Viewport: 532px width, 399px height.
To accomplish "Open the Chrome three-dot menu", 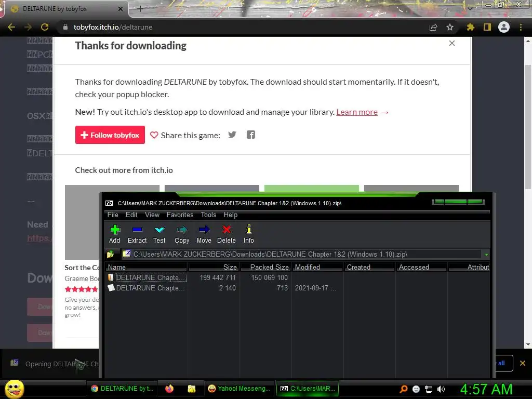I will pos(521,27).
